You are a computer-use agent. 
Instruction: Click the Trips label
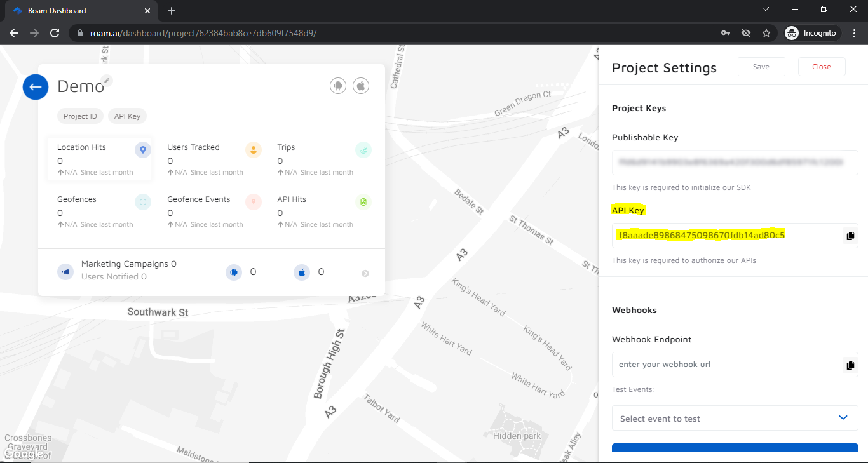[x=286, y=147]
